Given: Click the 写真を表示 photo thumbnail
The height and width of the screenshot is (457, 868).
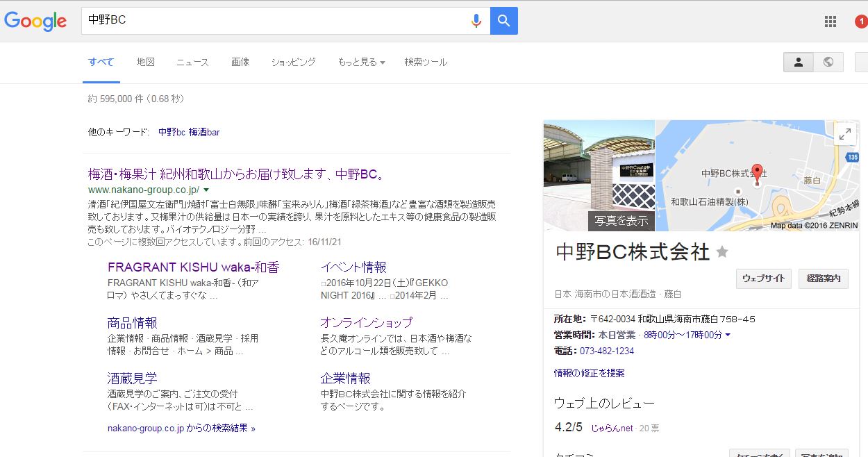Looking at the screenshot, I should pos(599,176).
